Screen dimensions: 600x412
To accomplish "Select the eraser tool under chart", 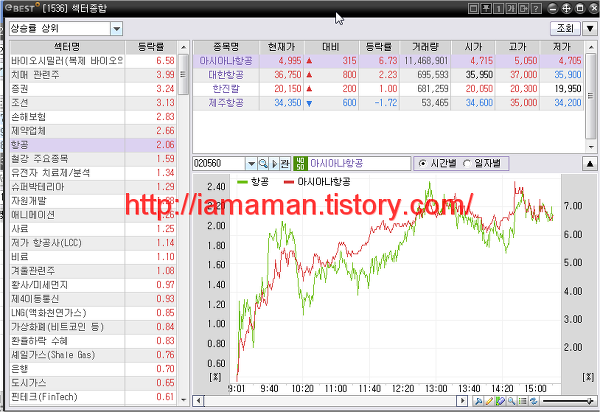I will (500, 401).
